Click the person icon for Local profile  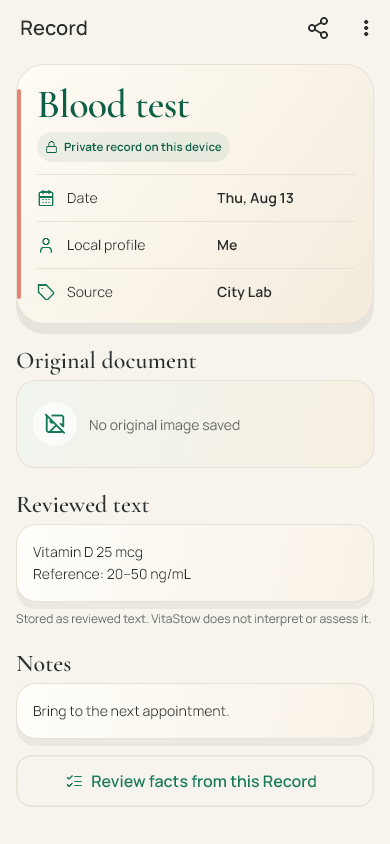[46, 245]
